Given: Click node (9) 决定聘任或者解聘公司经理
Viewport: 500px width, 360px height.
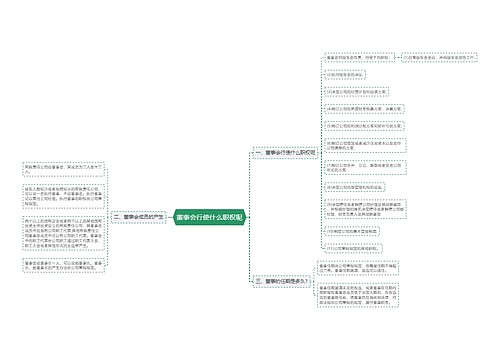Looking at the screenshot, I should pos(365,209).
